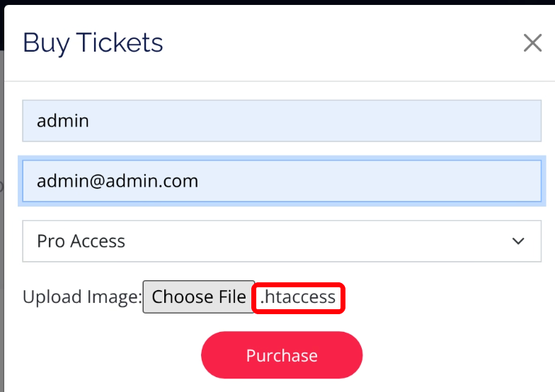Dismiss modal using the X icon
The image size is (555, 392).
pyautogui.click(x=532, y=43)
